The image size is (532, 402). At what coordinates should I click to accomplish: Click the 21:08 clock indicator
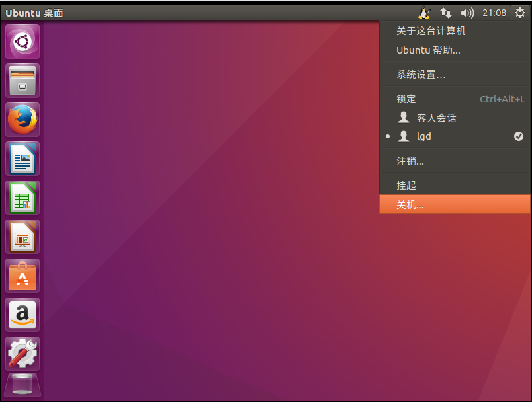pos(494,13)
